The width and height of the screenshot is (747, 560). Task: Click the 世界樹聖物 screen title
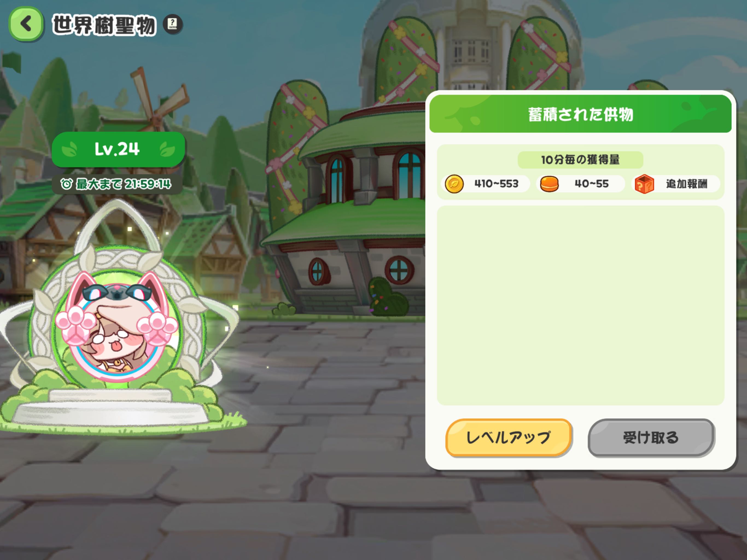pos(104,25)
